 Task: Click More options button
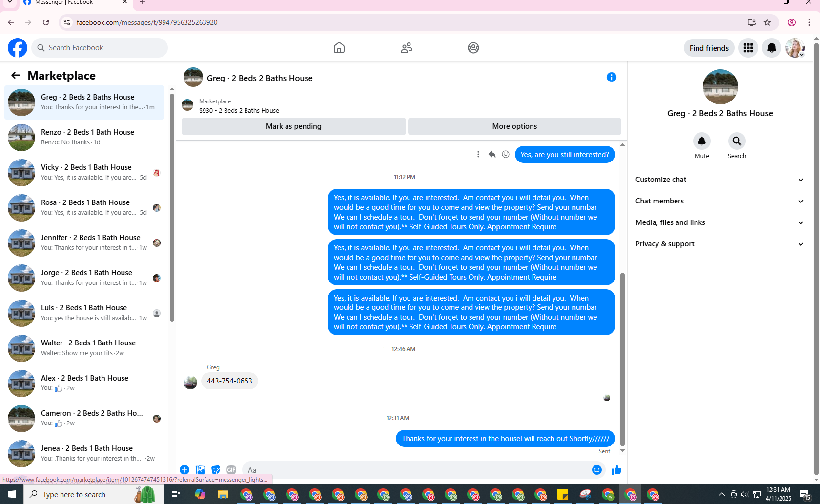[x=514, y=126]
